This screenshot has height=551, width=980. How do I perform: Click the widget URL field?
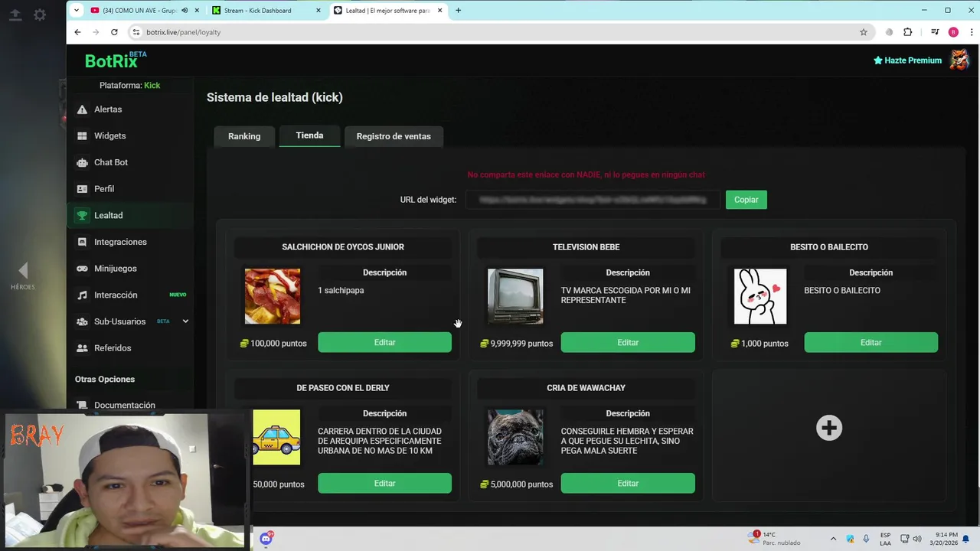[x=593, y=200]
